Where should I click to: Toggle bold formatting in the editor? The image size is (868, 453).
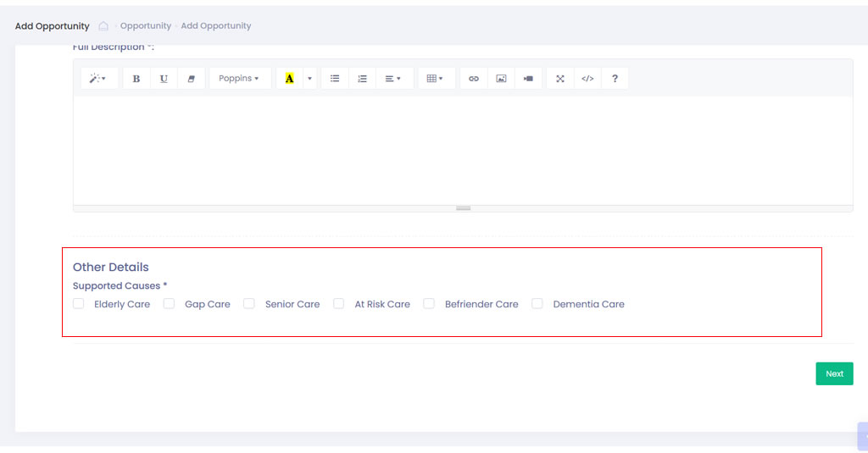[136, 79]
